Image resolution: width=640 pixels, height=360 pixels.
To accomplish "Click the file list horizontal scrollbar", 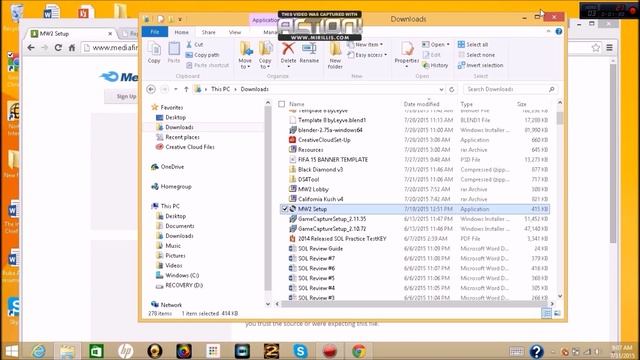I will pyautogui.click(x=414, y=304).
